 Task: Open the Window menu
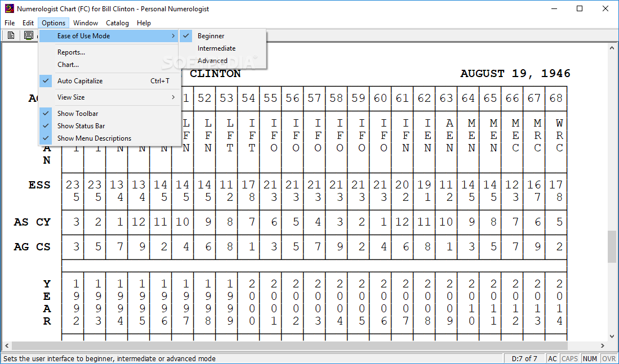coord(86,23)
